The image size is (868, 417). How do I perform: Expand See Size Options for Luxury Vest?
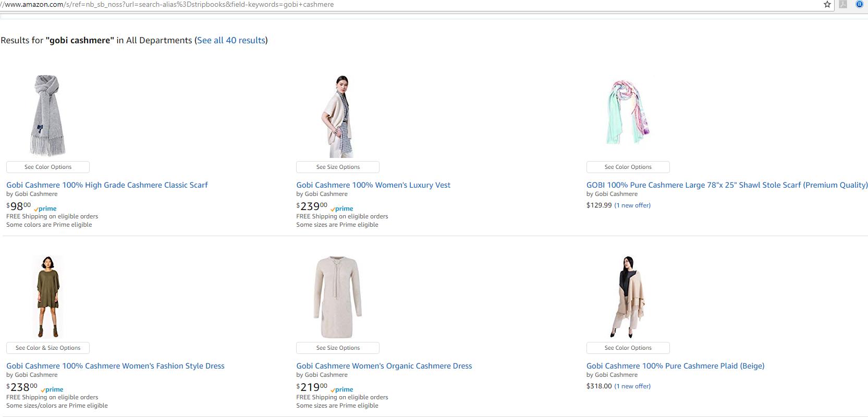tap(338, 167)
